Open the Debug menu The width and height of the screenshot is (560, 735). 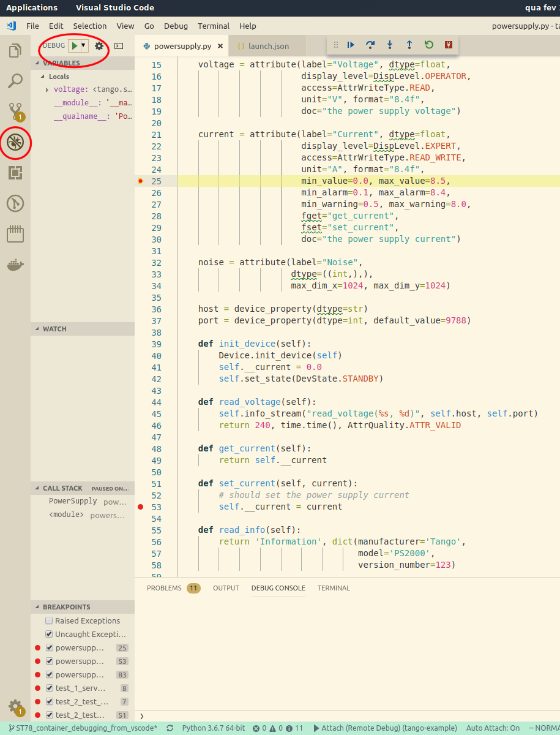(x=176, y=26)
